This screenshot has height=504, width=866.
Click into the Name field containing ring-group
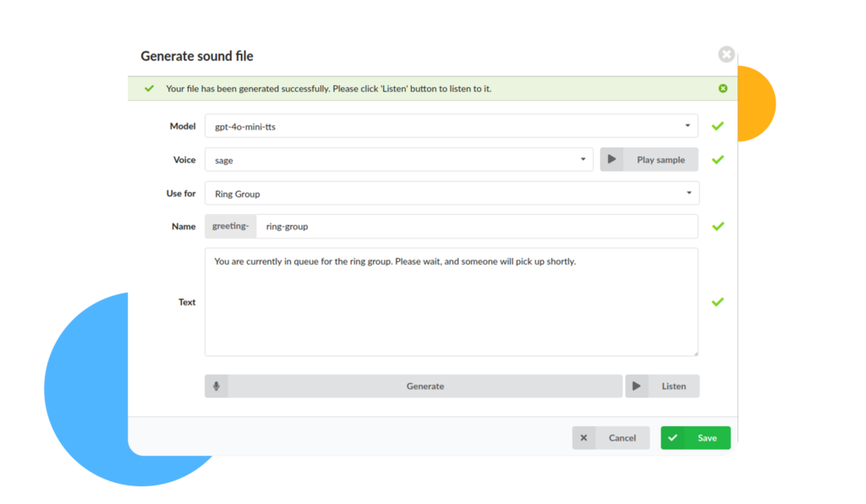pos(476,227)
